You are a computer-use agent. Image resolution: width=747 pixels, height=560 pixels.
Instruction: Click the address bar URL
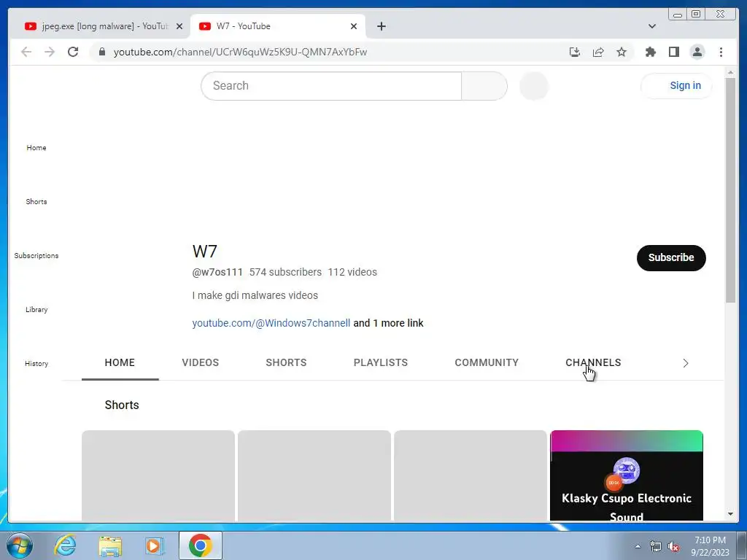click(240, 52)
